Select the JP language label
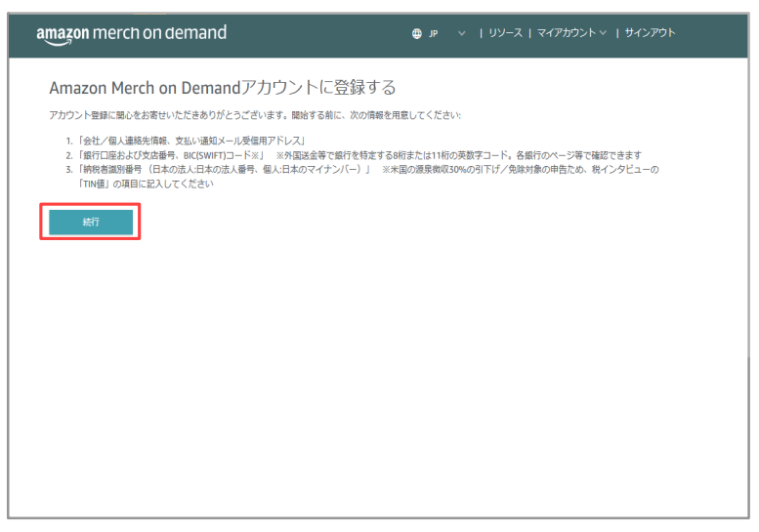 pos(434,33)
